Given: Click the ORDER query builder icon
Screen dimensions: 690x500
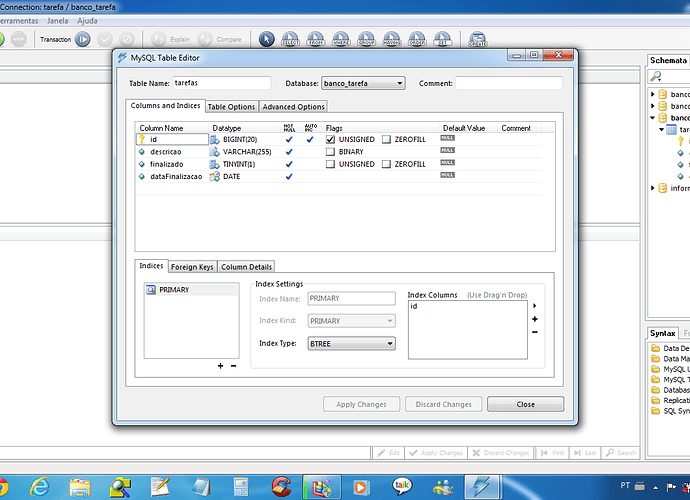Looking at the screenshot, I should pyautogui.click(x=417, y=39).
